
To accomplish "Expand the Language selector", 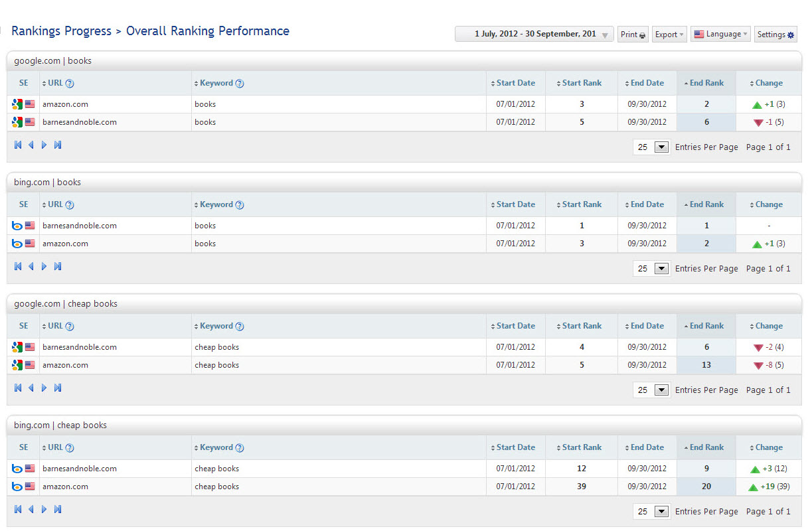I will click(x=720, y=35).
